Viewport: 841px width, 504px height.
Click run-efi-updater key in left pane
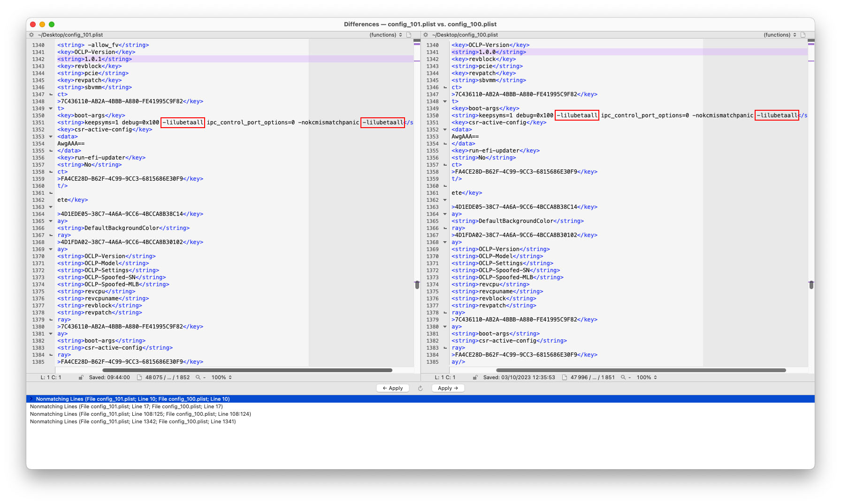pos(101,158)
